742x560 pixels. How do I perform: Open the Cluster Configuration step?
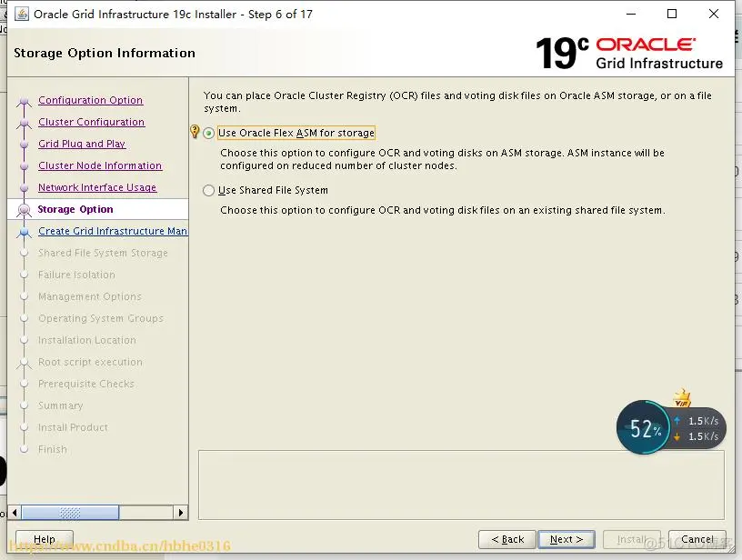[x=91, y=122]
